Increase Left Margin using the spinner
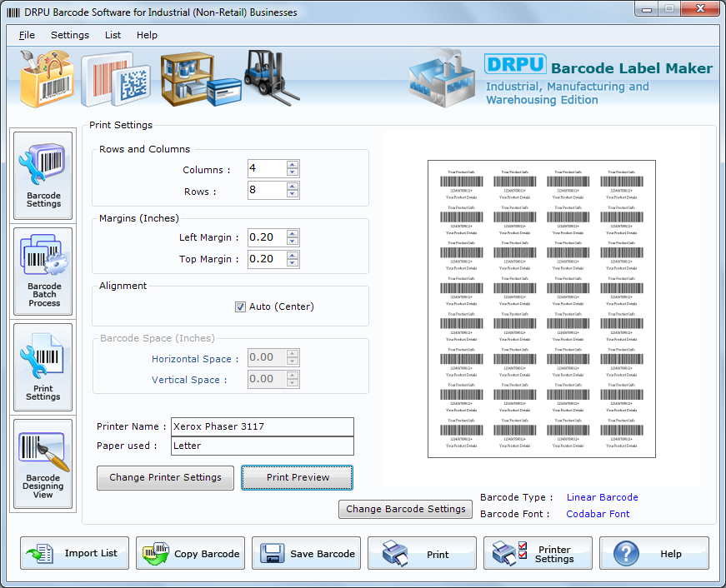Screen dimensions: 726x588 [x=292, y=233]
